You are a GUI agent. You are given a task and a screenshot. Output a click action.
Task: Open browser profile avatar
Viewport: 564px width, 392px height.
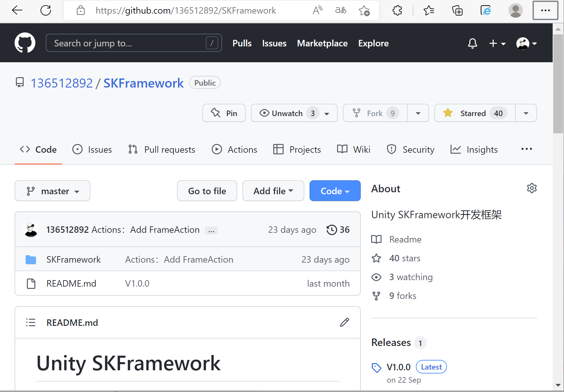(x=515, y=11)
